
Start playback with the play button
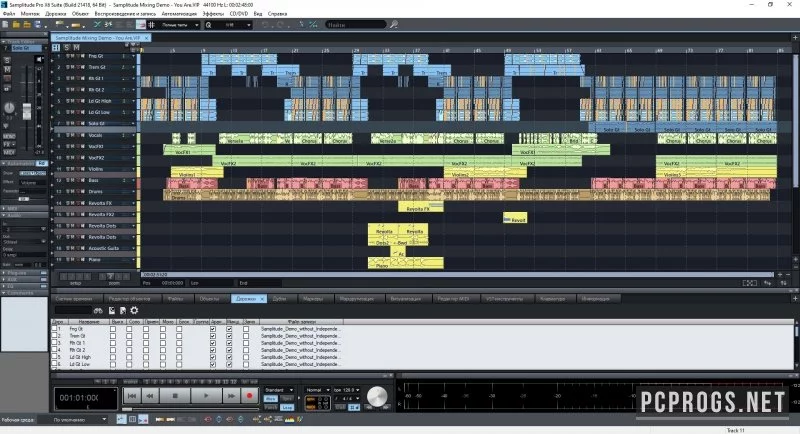coord(206,396)
